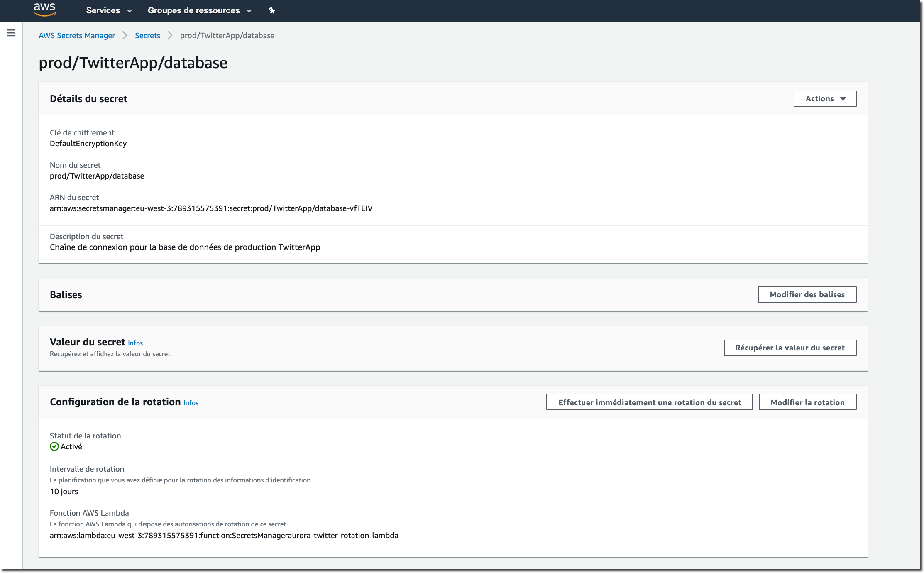Image resolution: width=924 pixels, height=573 pixels.
Task: Open Infos link beside Valeur du secret
Action: (135, 343)
